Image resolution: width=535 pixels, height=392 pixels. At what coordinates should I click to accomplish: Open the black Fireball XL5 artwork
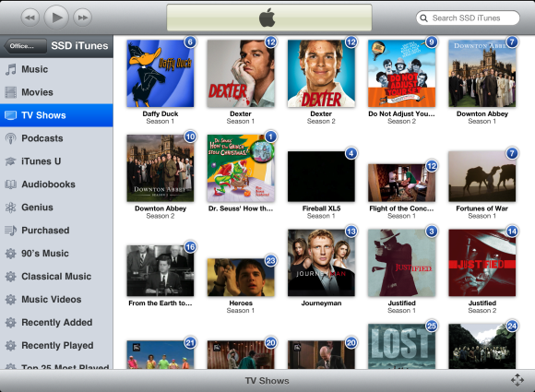click(x=321, y=176)
